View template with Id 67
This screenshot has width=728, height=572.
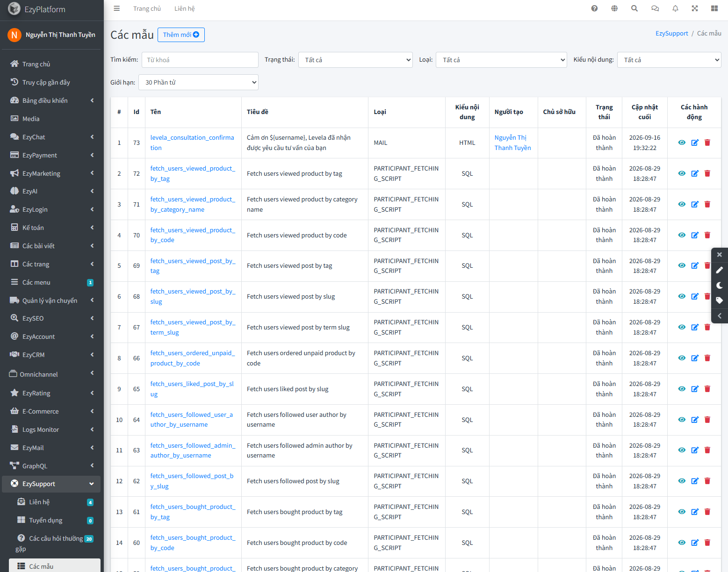point(682,327)
